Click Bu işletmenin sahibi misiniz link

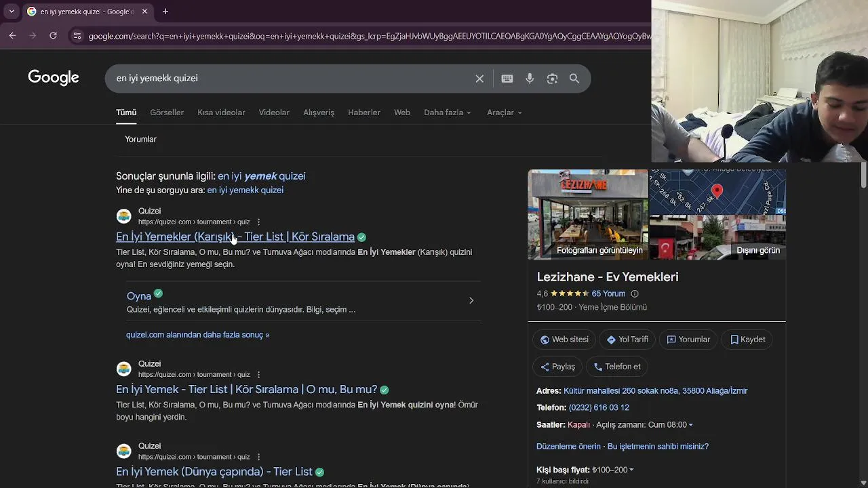click(x=658, y=447)
